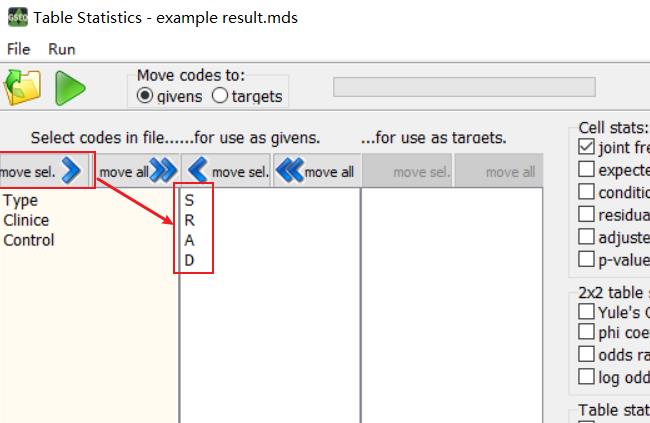Viewport: 650px width, 423px height.
Task: Run analysis with the green play icon
Action: (x=70, y=88)
